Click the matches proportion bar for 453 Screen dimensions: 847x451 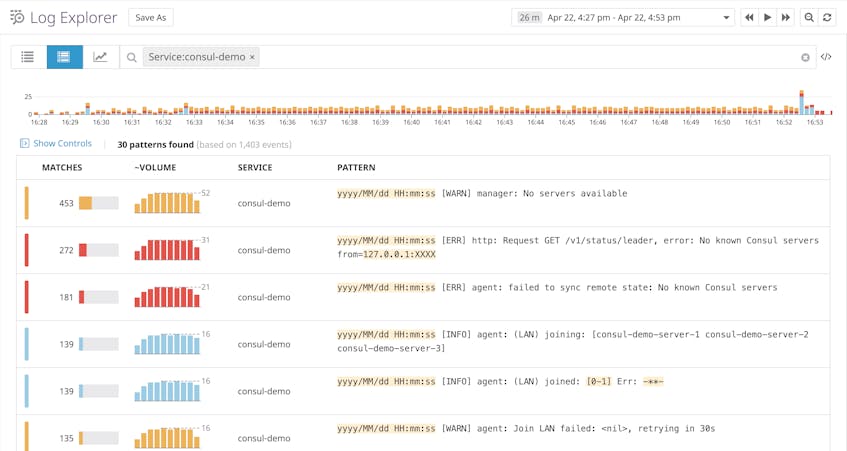[98, 203]
